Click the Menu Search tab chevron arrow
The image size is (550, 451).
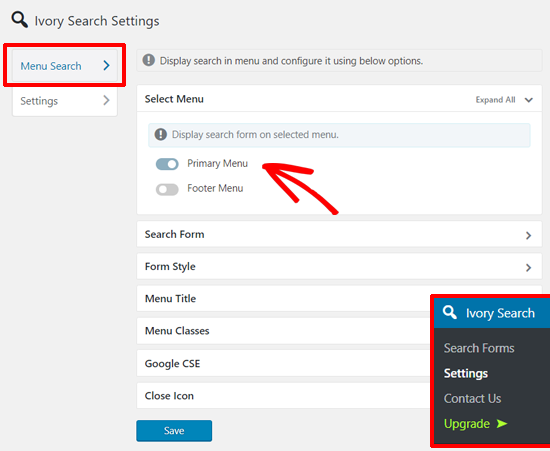click(x=107, y=66)
